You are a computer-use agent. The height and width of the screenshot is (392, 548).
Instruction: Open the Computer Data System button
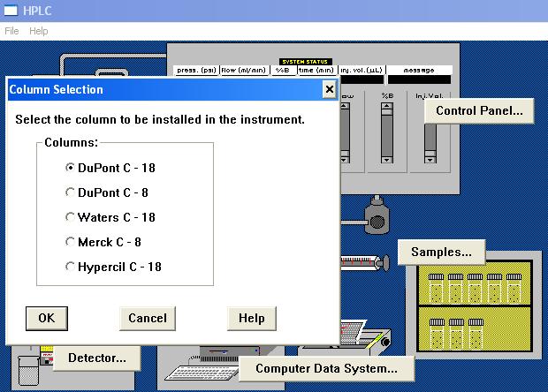tap(326, 369)
